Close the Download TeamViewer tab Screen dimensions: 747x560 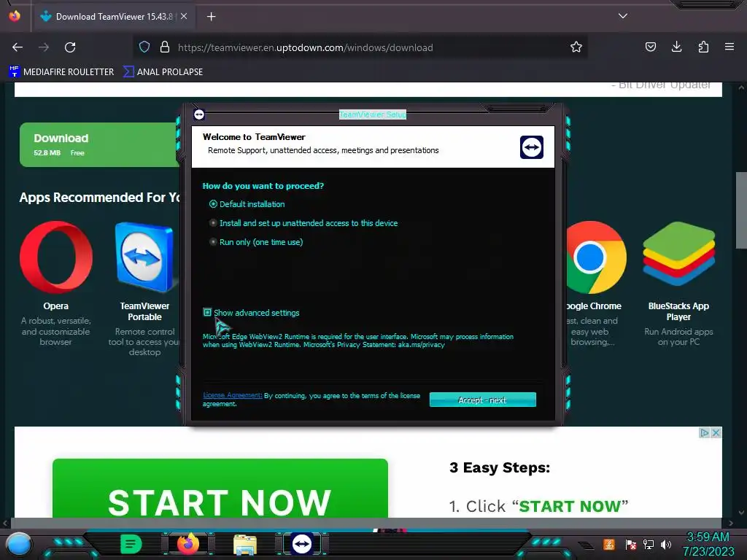coord(184,16)
